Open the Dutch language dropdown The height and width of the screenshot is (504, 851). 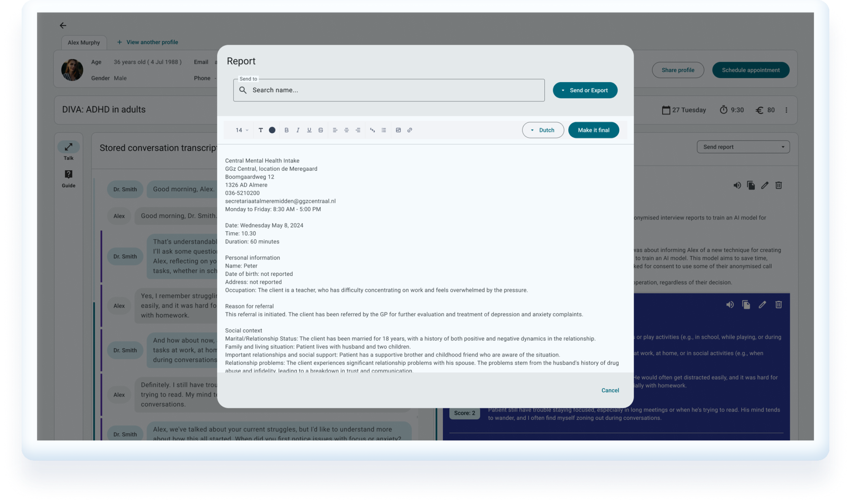point(543,130)
